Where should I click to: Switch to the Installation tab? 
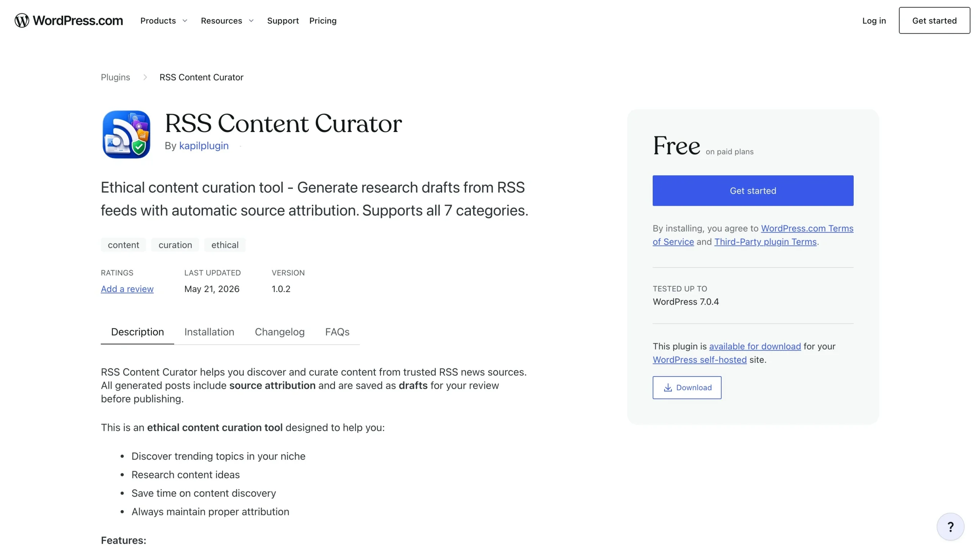(x=209, y=332)
